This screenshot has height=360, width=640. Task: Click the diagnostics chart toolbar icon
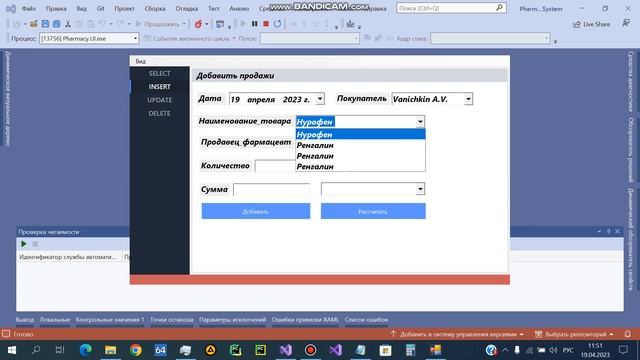click(x=350, y=24)
